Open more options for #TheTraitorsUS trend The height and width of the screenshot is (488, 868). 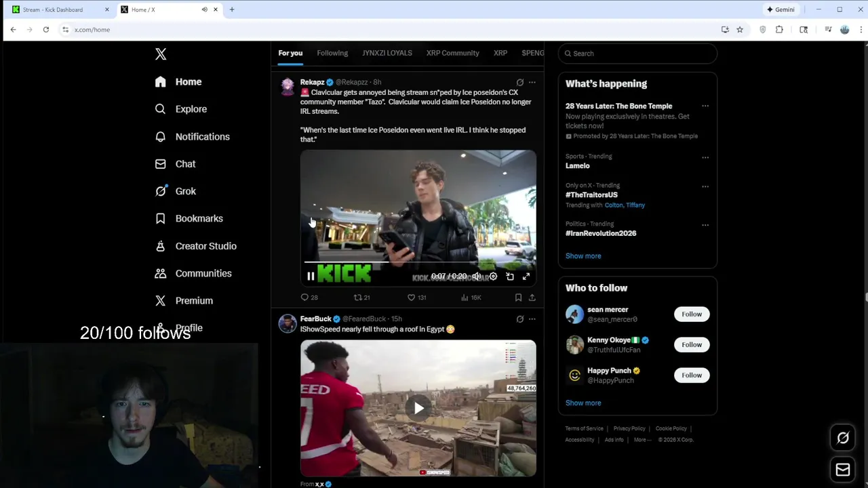[x=705, y=186]
